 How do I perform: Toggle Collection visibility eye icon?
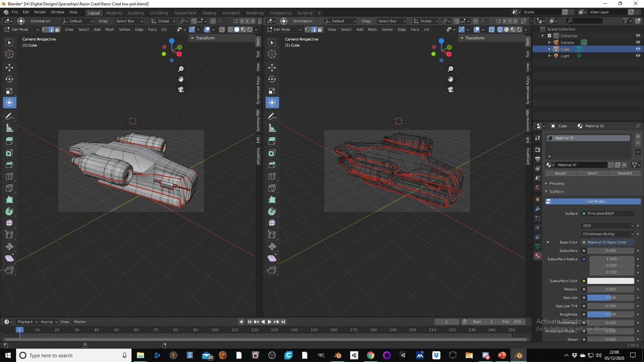[638, 36]
